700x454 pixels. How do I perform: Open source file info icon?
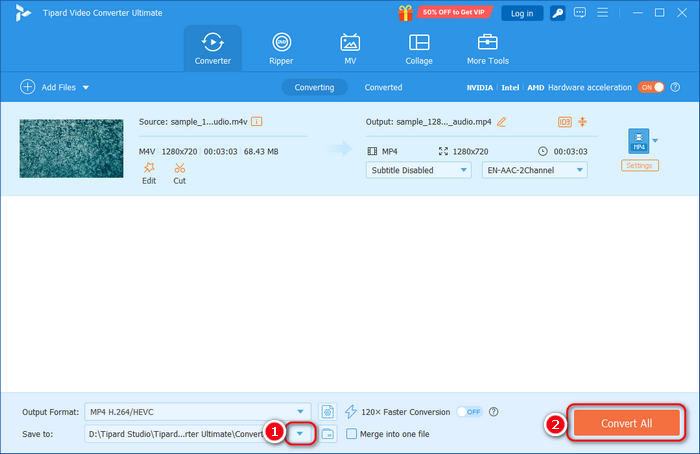click(257, 121)
